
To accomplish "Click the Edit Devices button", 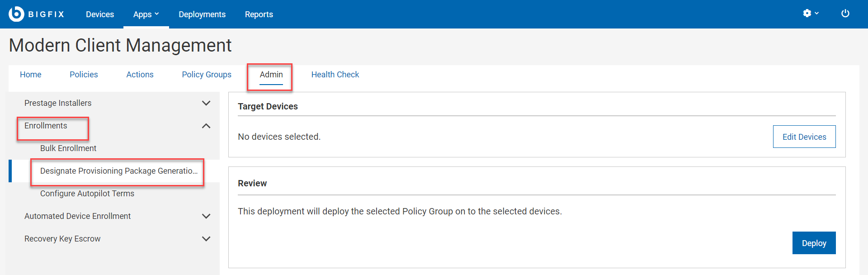I will [804, 136].
